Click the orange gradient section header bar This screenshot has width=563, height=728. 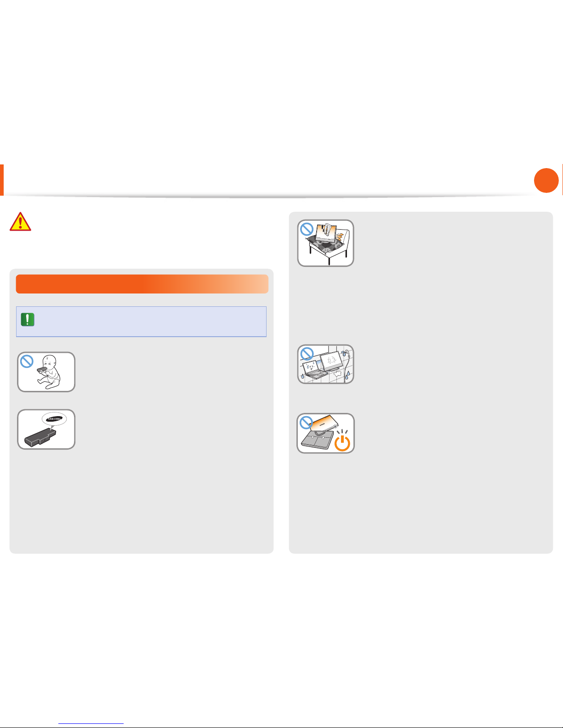(142, 284)
